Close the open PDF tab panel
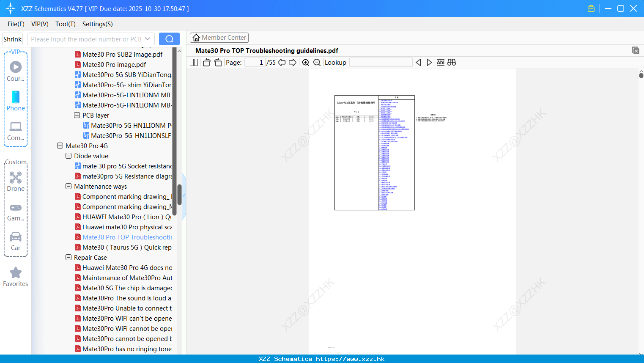 click(x=635, y=50)
